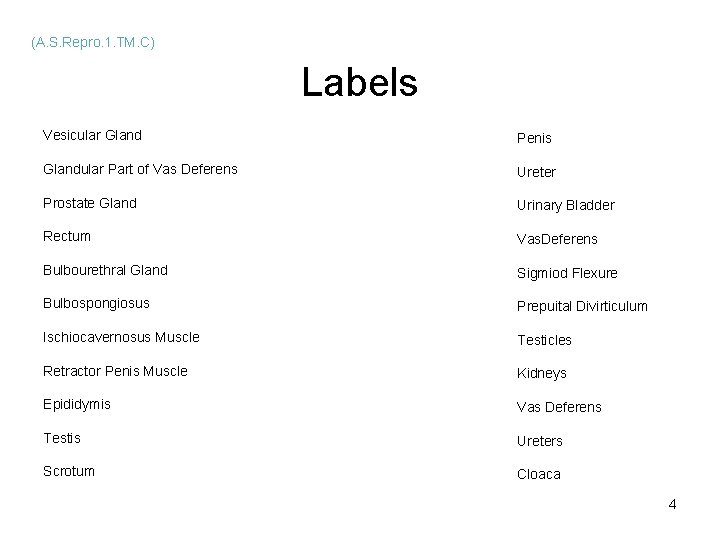Click the Penis label
This screenshot has width=720, height=540.
(x=534, y=138)
